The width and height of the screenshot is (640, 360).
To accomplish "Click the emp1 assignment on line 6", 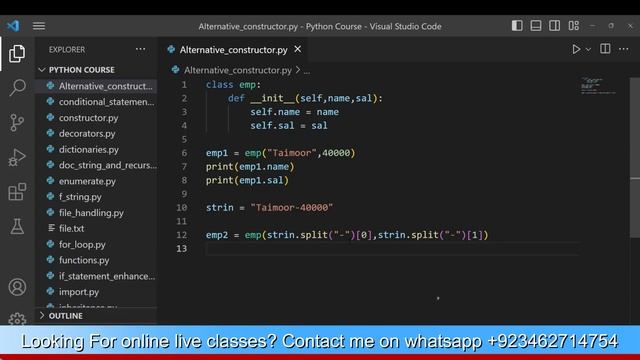I will click(280, 153).
